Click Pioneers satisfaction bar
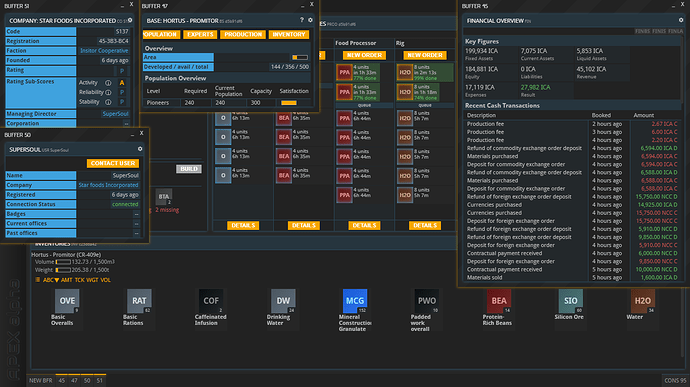 [x=289, y=103]
